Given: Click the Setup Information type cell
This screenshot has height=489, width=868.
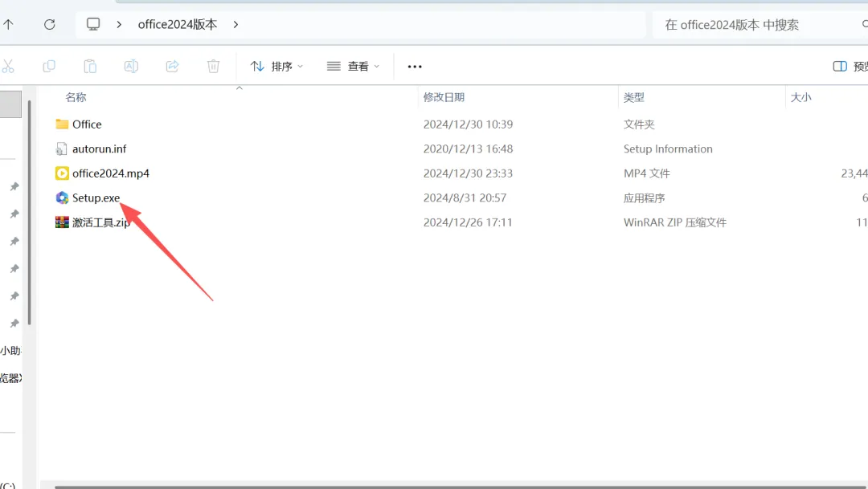Looking at the screenshot, I should coord(668,149).
